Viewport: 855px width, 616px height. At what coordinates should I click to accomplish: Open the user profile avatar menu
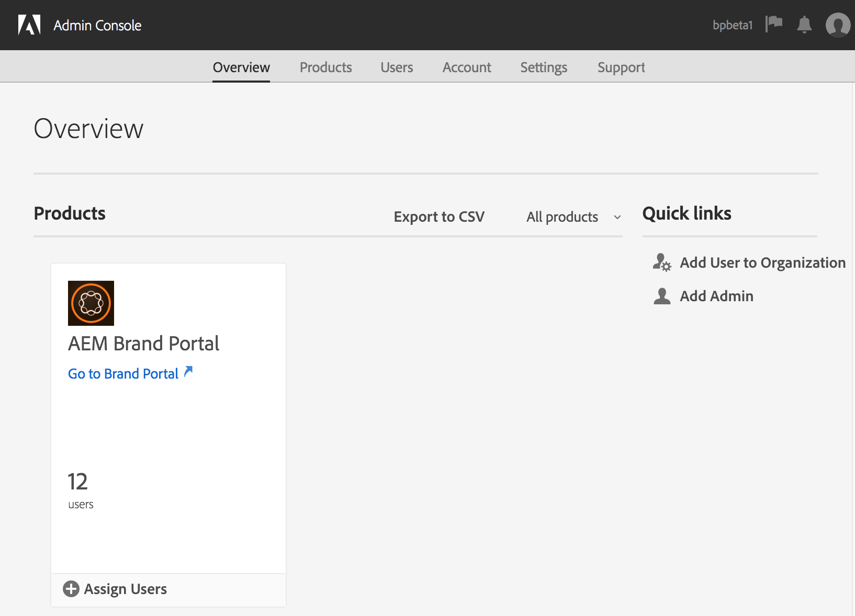pos(837,25)
